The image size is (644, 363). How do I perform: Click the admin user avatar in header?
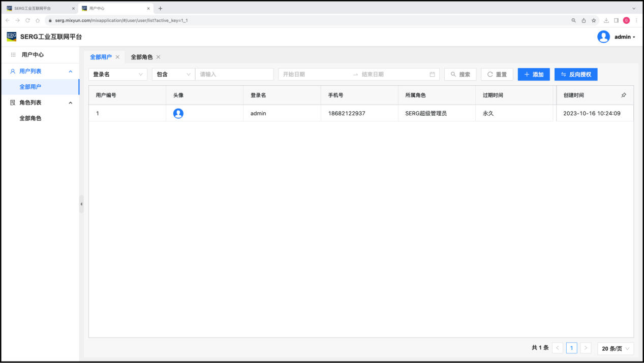pos(603,37)
